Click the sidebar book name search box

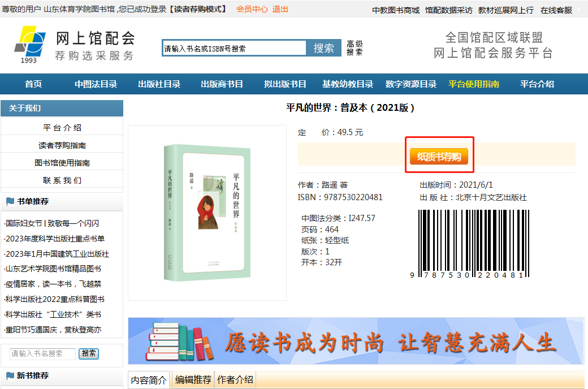[43, 354]
